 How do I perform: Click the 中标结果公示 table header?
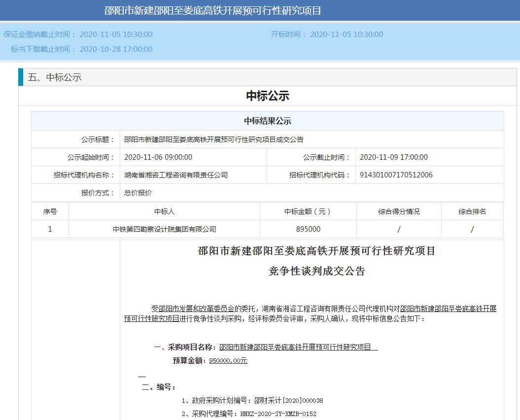(x=267, y=121)
